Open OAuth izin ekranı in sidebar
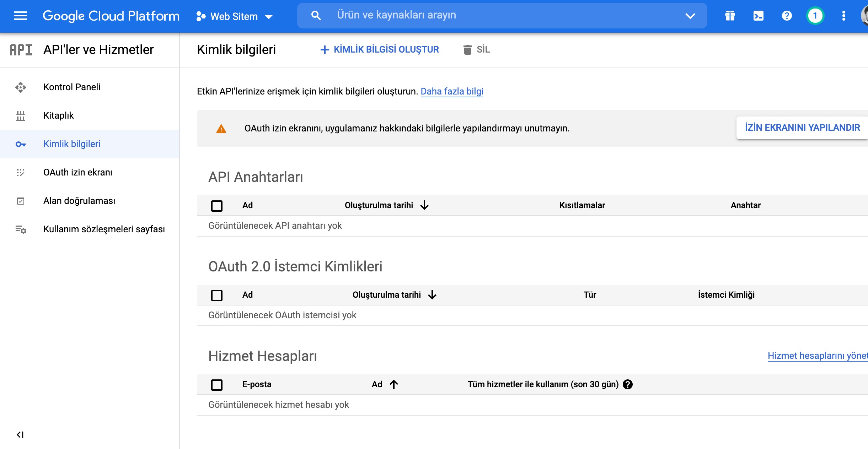This screenshot has width=868, height=449. (x=90, y=172)
